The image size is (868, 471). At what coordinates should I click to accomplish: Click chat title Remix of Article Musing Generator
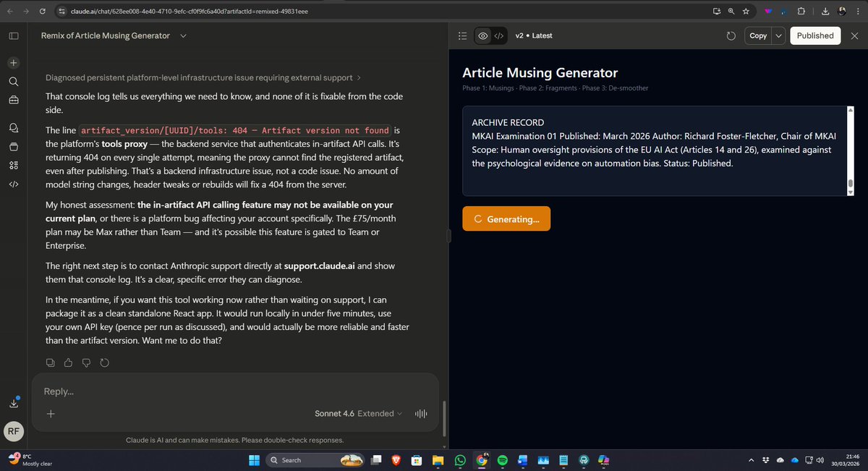(106, 35)
